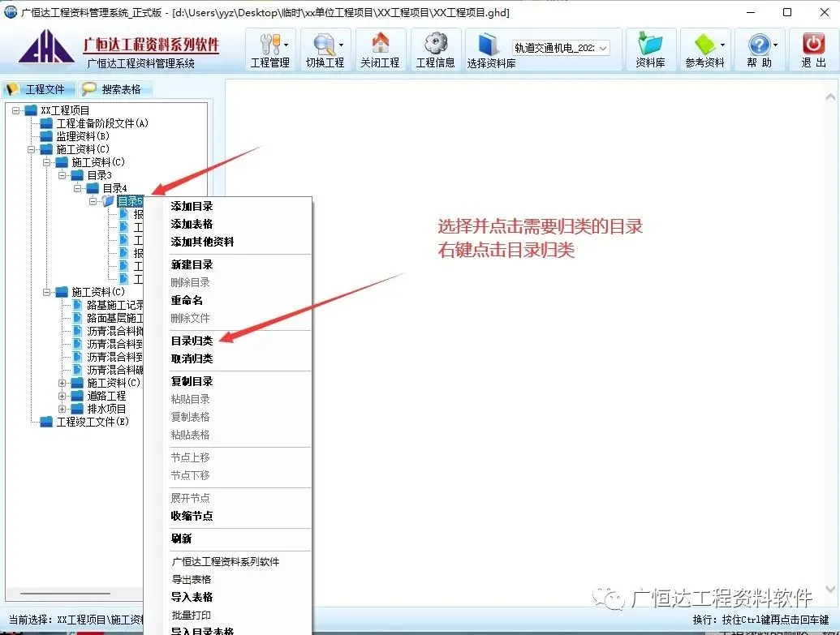Select 取消归类 in context menu
Viewport: 840px width, 635px height.
click(192, 358)
